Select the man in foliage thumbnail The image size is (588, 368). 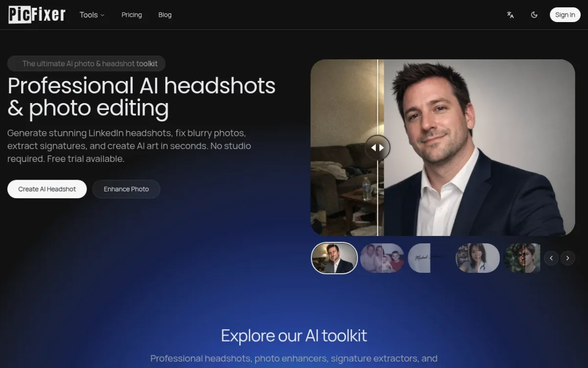click(x=522, y=258)
